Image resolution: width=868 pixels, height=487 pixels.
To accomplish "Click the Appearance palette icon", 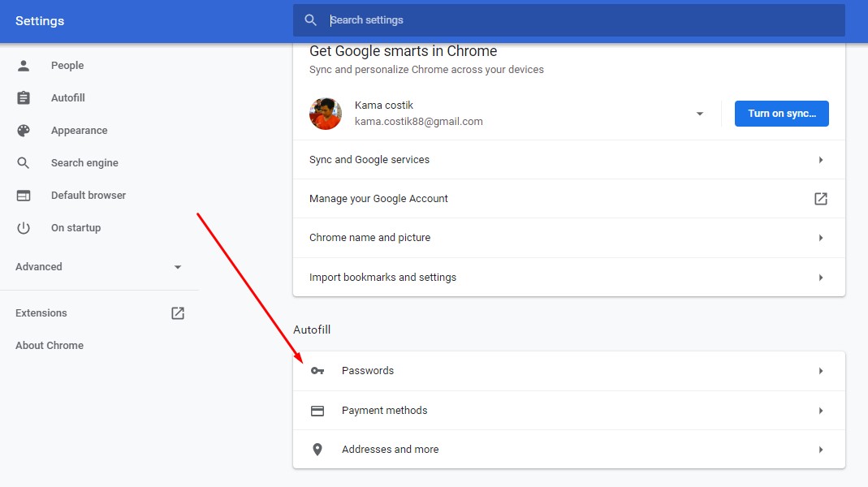I will (x=24, y=131).
